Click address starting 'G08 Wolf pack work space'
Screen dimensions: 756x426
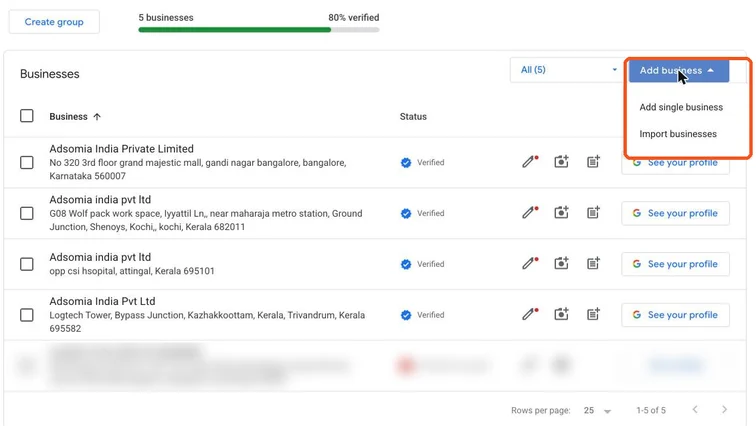(x=206, y=220)
